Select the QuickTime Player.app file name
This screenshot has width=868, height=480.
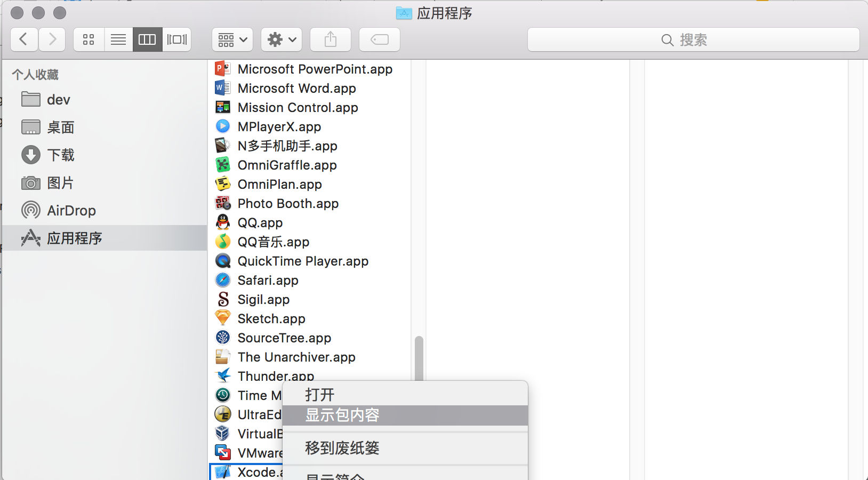pos(303,261)
